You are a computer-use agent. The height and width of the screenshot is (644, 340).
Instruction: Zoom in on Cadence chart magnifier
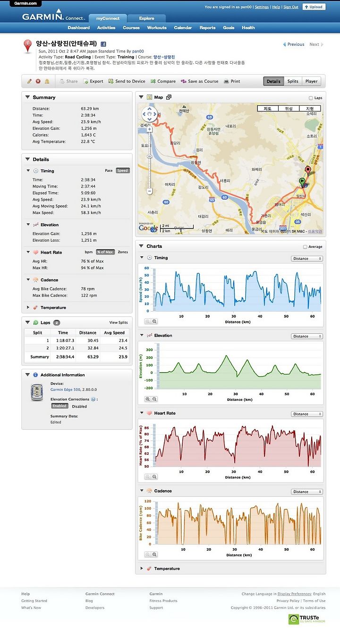pos(147,555)
